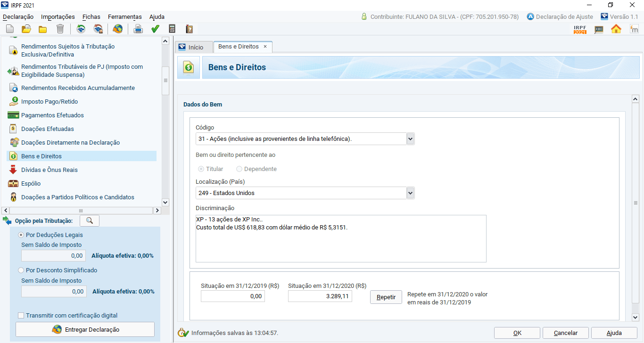Viewport: 644px width, 343px height.
Task: Click the horizontal scrollbar under the sidebar list
Action: (x=81, y=211)
